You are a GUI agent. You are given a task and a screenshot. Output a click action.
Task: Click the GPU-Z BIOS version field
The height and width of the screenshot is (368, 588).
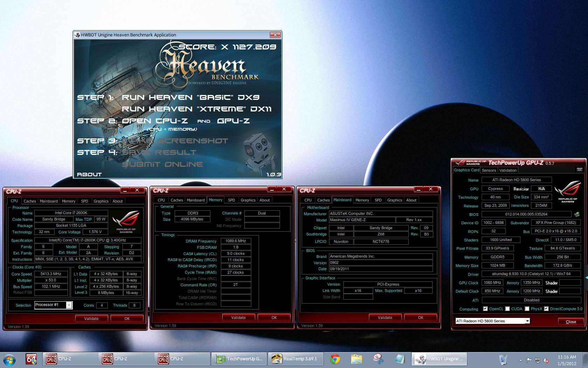(526, 214)
